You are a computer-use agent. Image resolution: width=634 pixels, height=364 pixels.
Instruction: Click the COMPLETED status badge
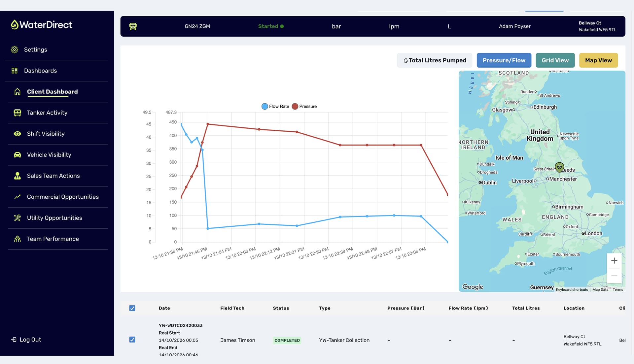(x=287, y=340)
